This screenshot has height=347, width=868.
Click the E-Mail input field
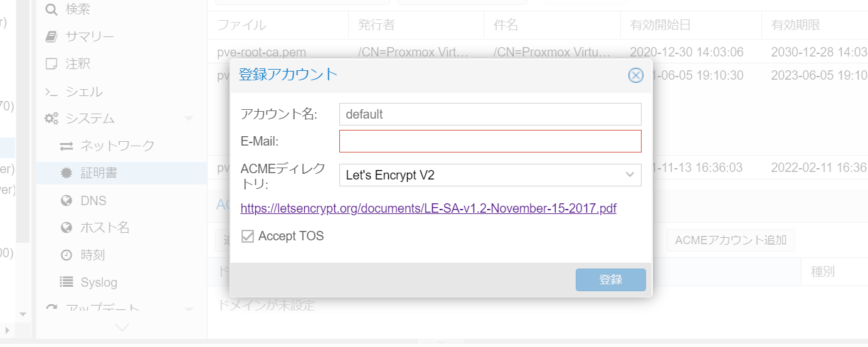click(490, 141)
